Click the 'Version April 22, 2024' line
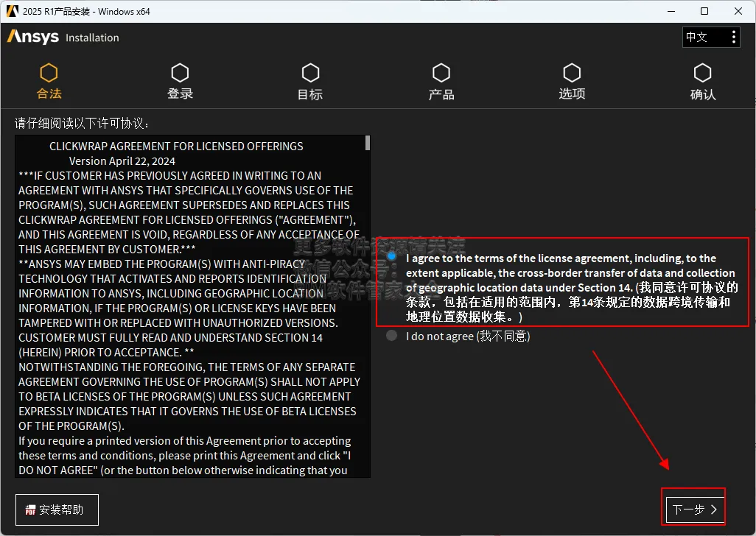 122,161
